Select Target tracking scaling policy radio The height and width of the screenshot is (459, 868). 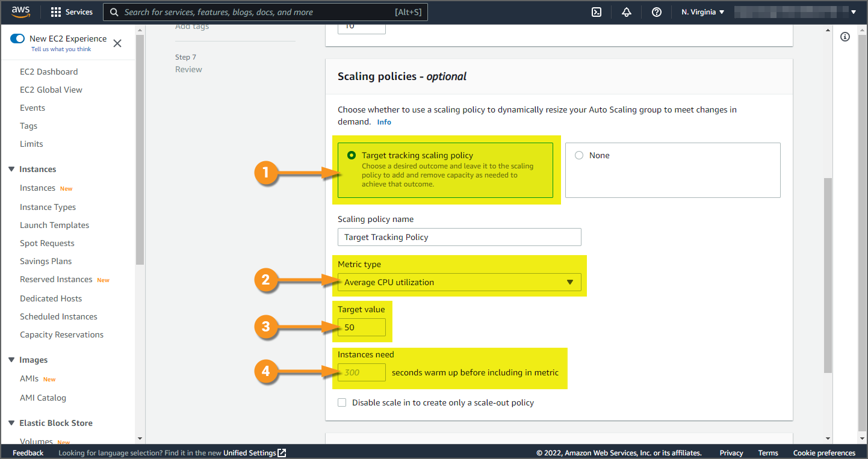point(352,155)
